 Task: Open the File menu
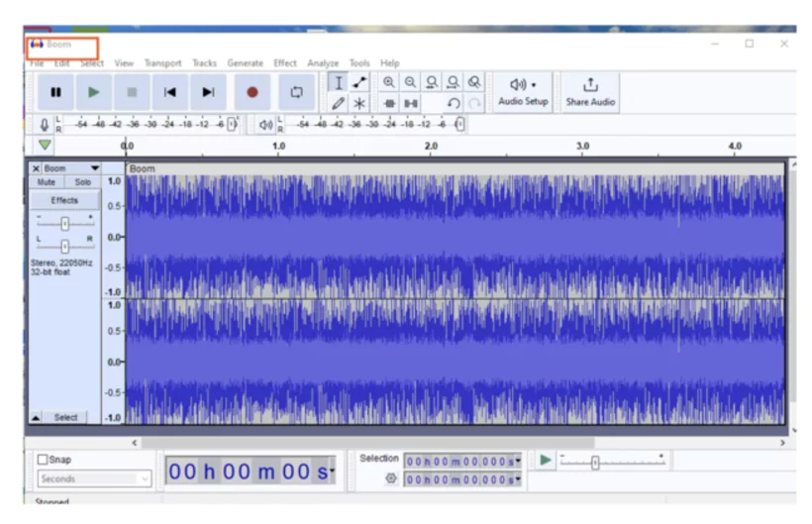point(37,63)
